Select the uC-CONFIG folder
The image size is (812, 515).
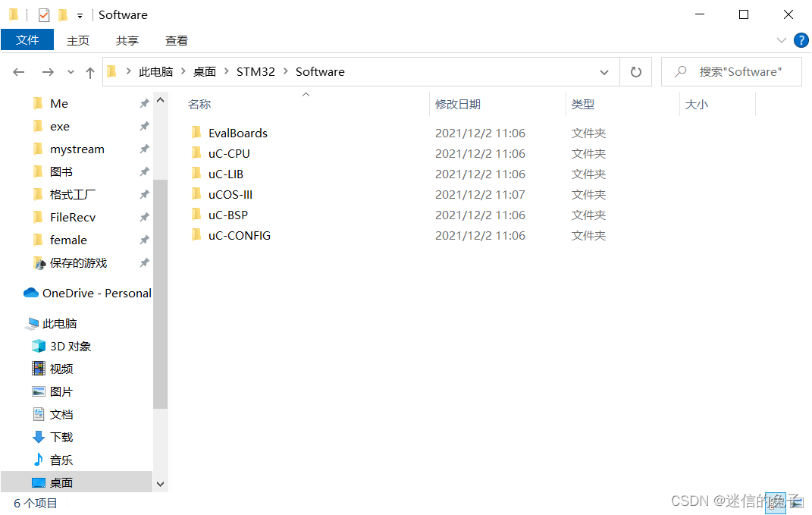240,236
